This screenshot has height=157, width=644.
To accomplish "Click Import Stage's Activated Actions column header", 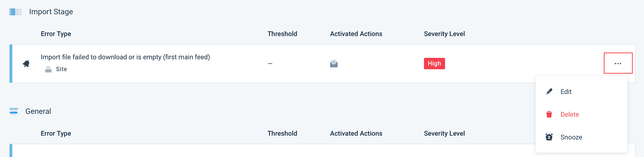I will (356, 34).
